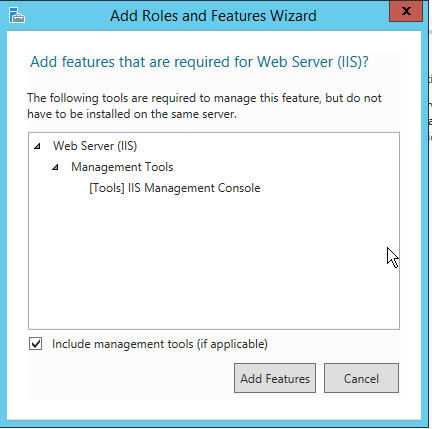This screenshot has width=432, height=429.
Task: Confirm with the Add Features button
Action: coord(275,378)
